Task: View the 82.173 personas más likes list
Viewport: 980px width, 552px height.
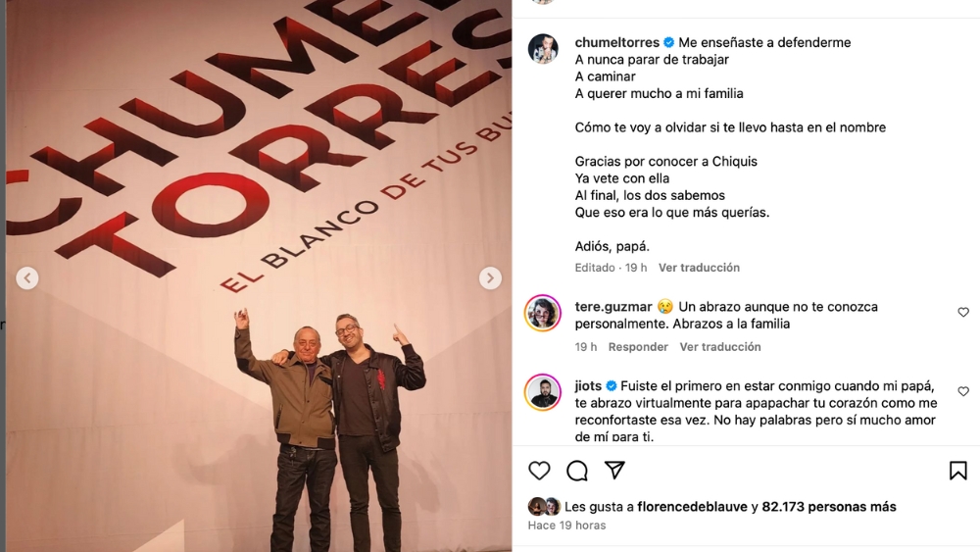Action: [x=829, y=506]
